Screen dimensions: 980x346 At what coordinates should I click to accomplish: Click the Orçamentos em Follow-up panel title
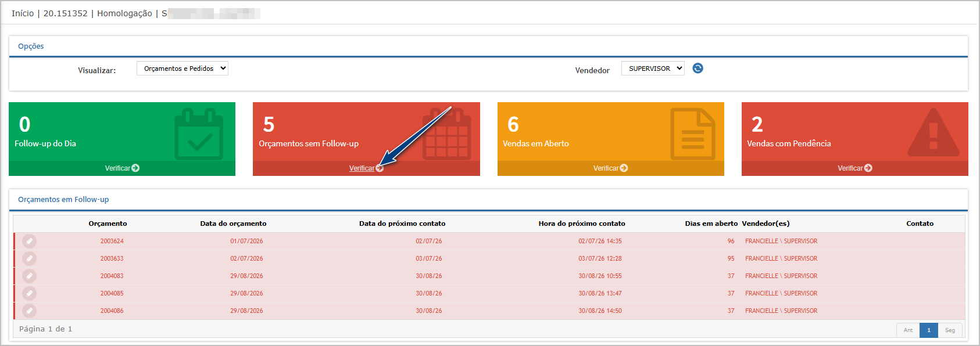(x=63, y=200)
